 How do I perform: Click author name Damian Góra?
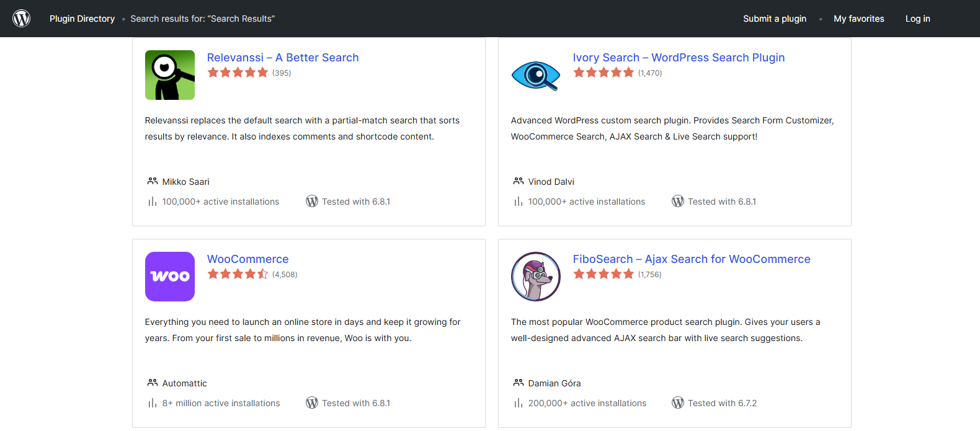pos(555,383)
